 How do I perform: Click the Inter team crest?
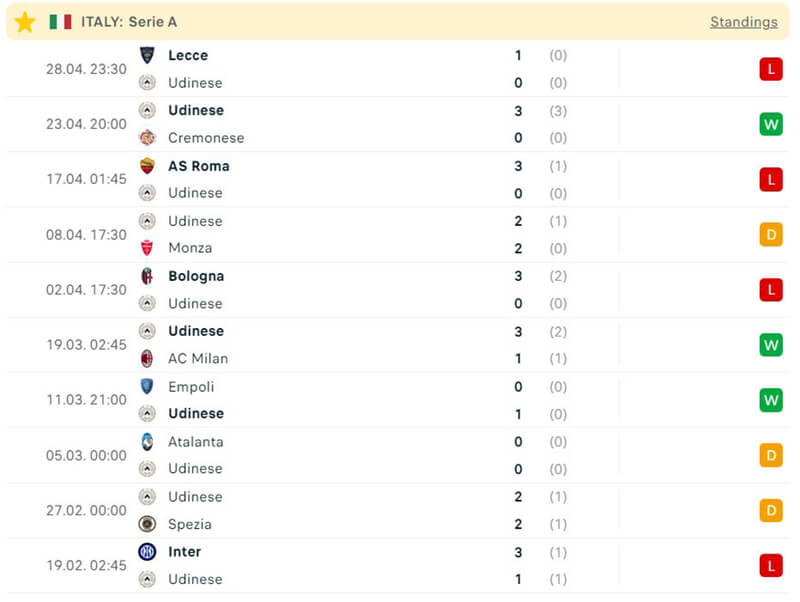click(147, 552)
